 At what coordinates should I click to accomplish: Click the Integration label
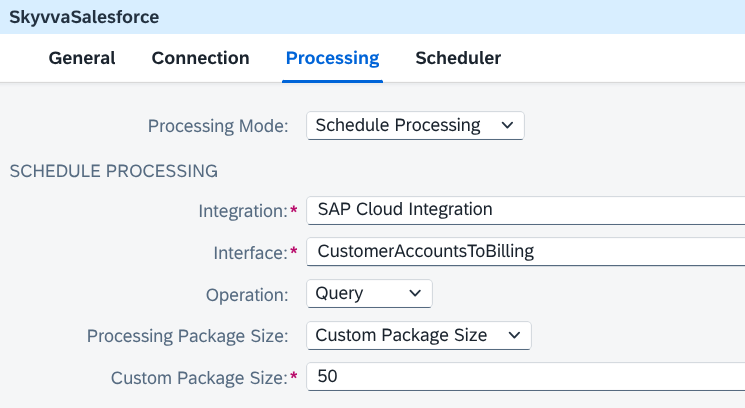click(x=243, y=211)
